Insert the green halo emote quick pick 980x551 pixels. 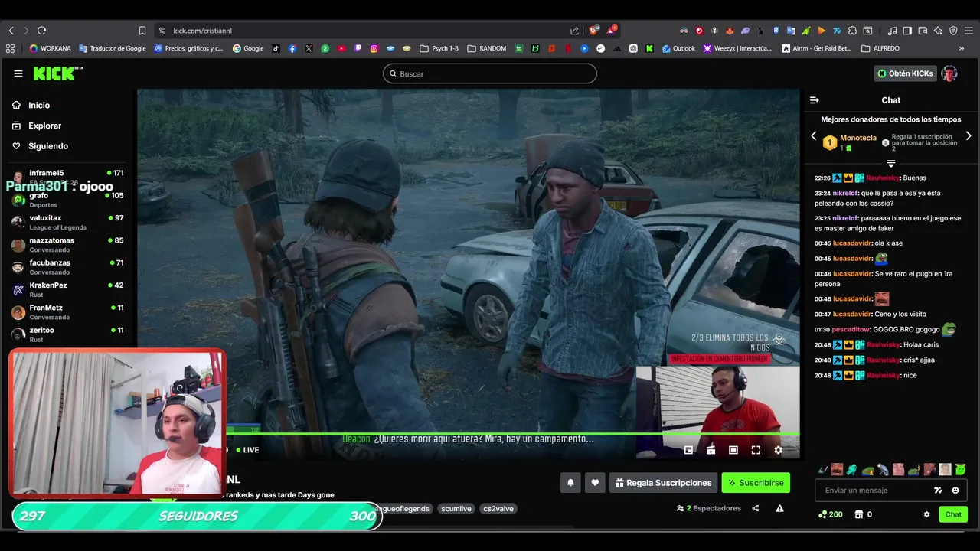[x=960, y=469]
